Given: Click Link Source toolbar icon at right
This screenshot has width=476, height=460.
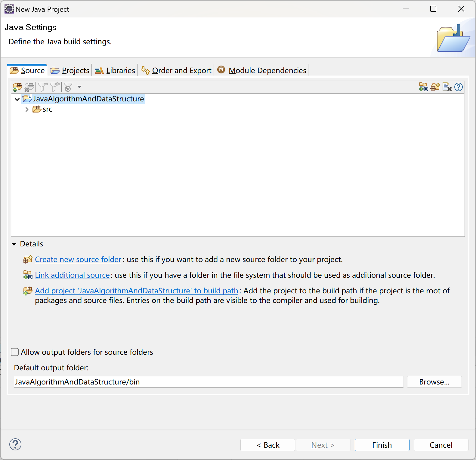Looking at the screenshot, I should [x=423, y=87].
